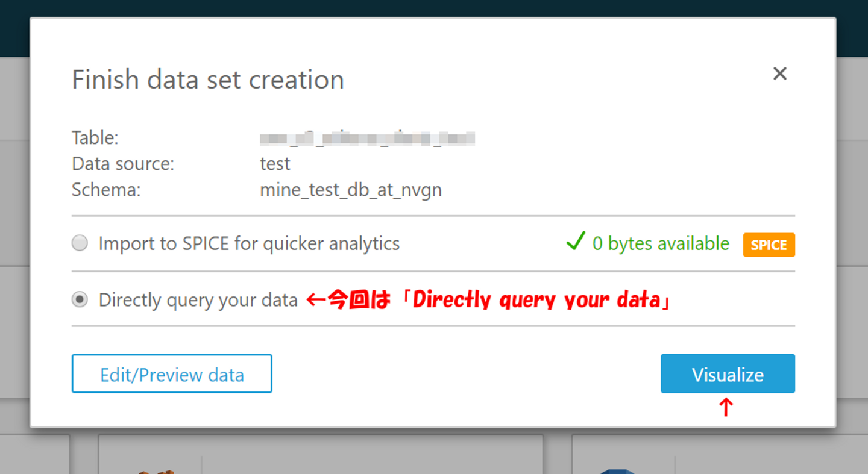Click the "Table:" field label

(x=95, y=138)
